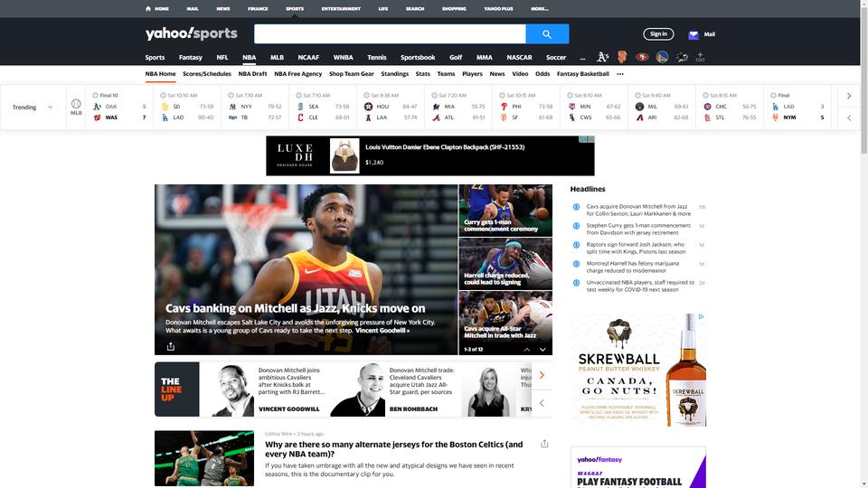Expand the sports nav more ellipsis
868x488 pixels.
(582, 58)
